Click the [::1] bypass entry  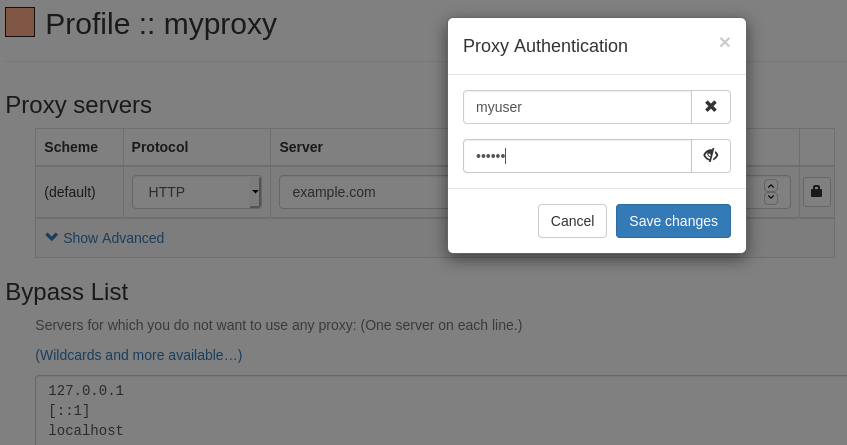click(69, 410)
